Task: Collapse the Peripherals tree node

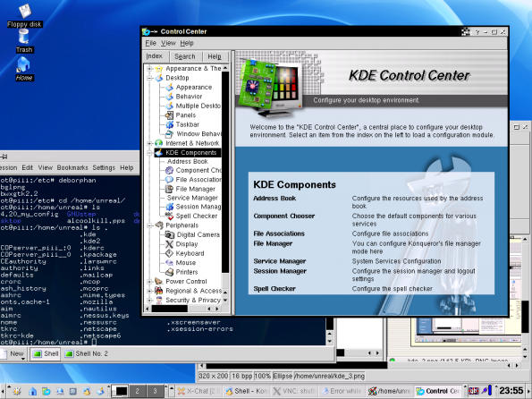Action: tap(149, 225)
